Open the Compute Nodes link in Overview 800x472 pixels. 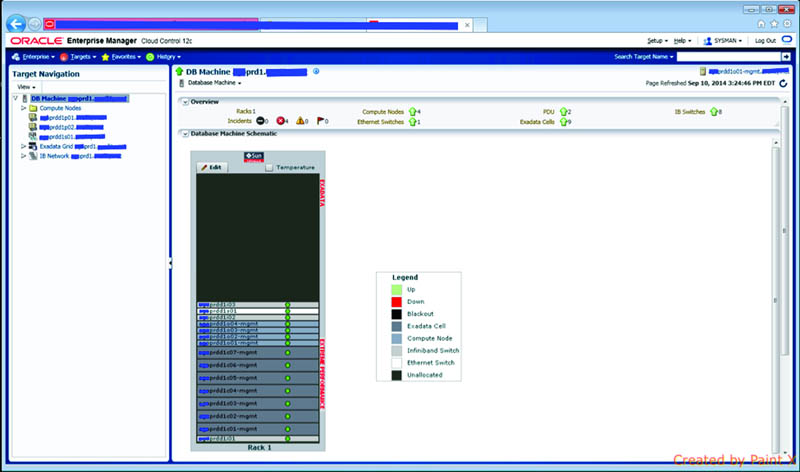coord(383,112)
